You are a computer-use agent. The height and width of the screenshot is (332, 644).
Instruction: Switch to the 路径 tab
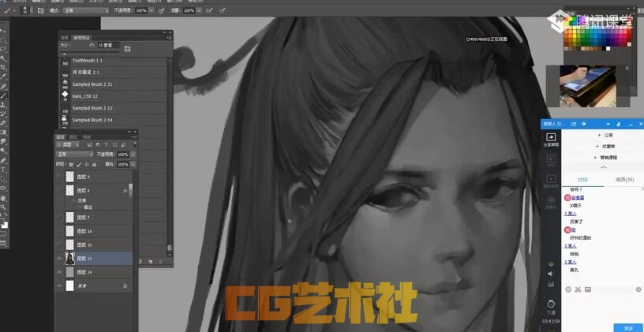87,136
